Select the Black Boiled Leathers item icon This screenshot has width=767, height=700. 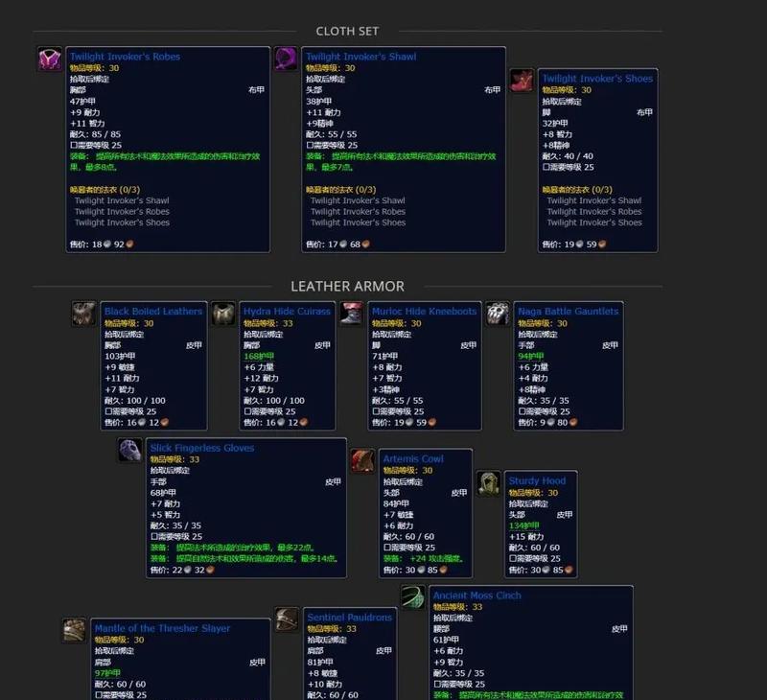pyautogui.click(x=84, y=314)
